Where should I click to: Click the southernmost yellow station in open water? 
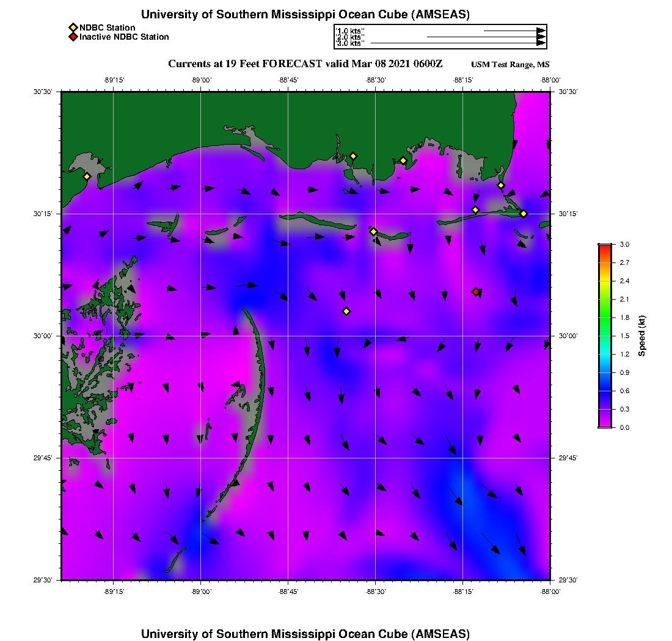click(346, 311)
